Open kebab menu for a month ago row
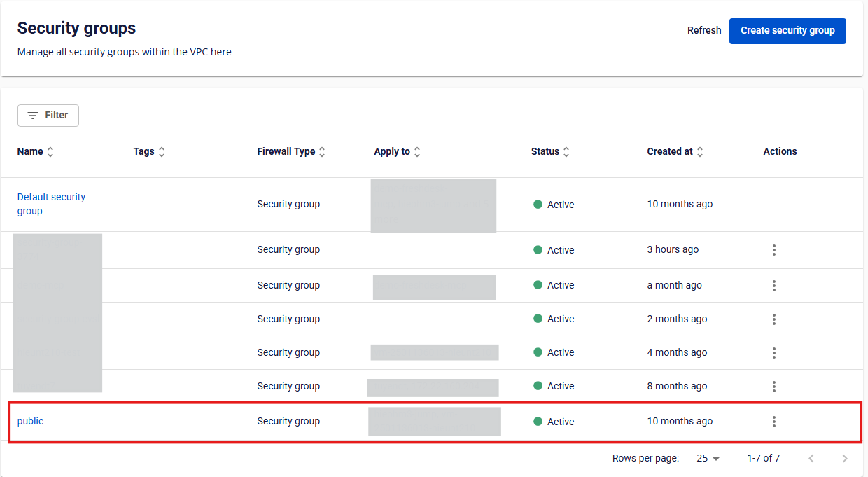This screenshot has height=477, width=868. 773,286
